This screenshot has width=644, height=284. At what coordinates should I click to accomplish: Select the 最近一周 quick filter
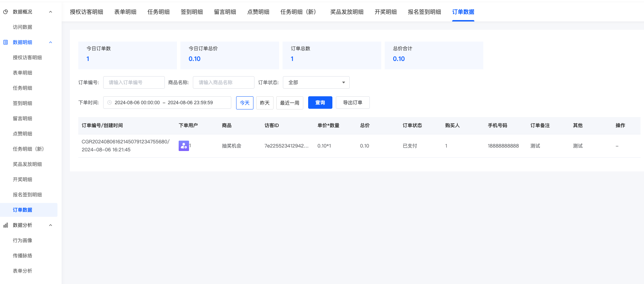point(289,103)
